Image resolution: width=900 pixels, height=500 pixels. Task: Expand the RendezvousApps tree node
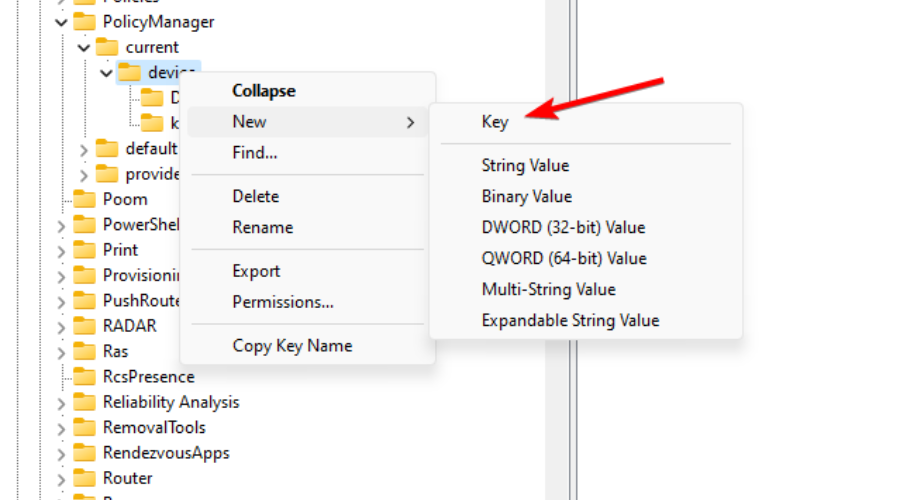[62, 453]
